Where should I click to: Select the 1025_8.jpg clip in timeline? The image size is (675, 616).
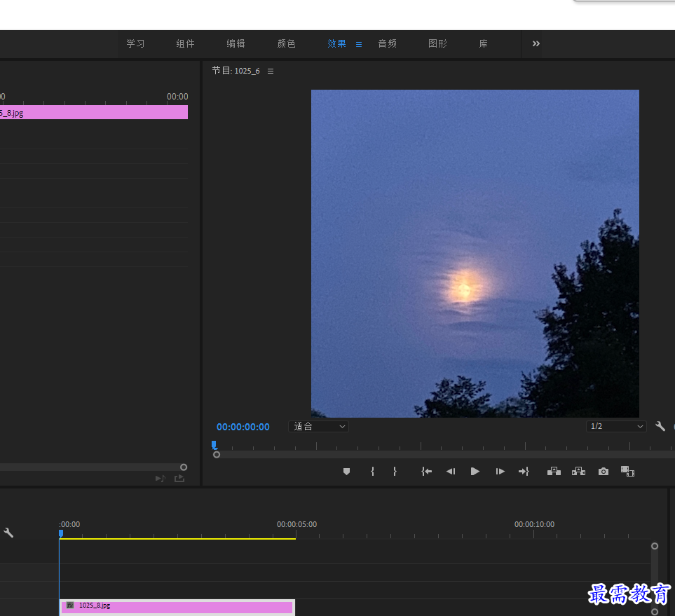[177, 608]
